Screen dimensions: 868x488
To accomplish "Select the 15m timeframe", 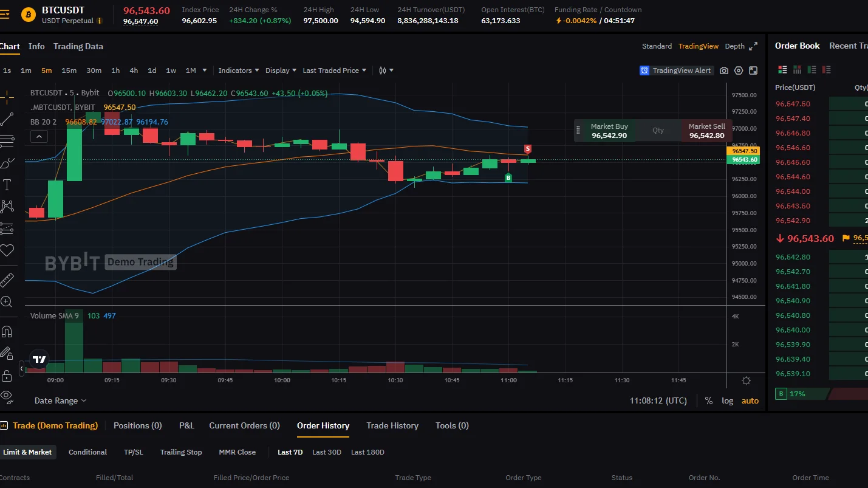I will point(69,70).
